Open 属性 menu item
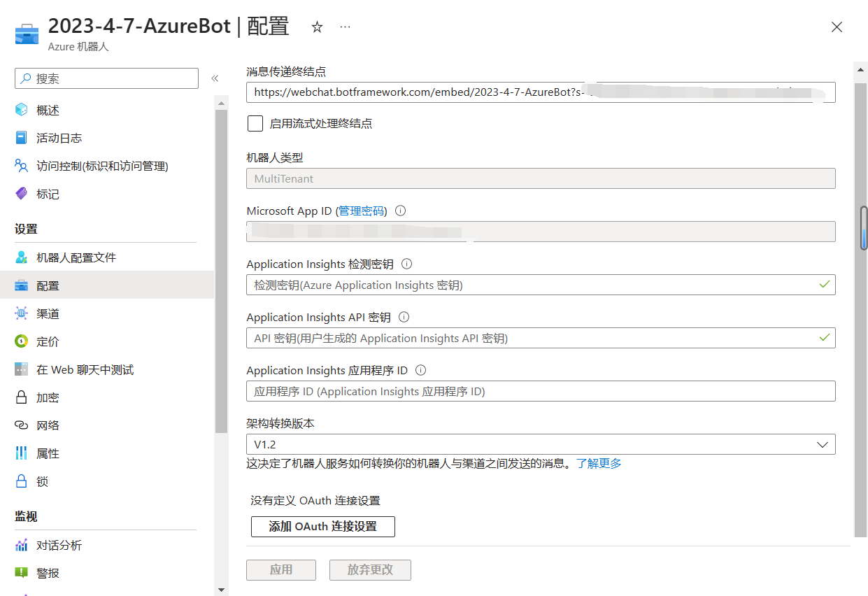The height and width of the screenshot is (596, 868). [48, 453]
